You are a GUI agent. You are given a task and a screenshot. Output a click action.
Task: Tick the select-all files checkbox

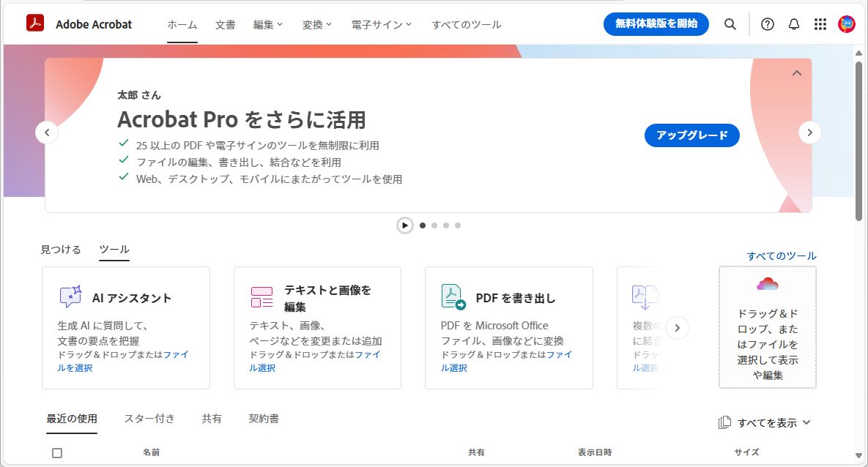click(57, 453)
